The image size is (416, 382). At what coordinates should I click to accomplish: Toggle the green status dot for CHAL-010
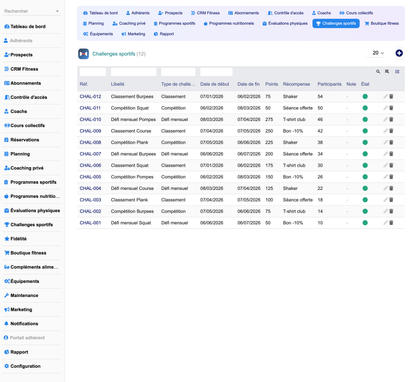365,119
